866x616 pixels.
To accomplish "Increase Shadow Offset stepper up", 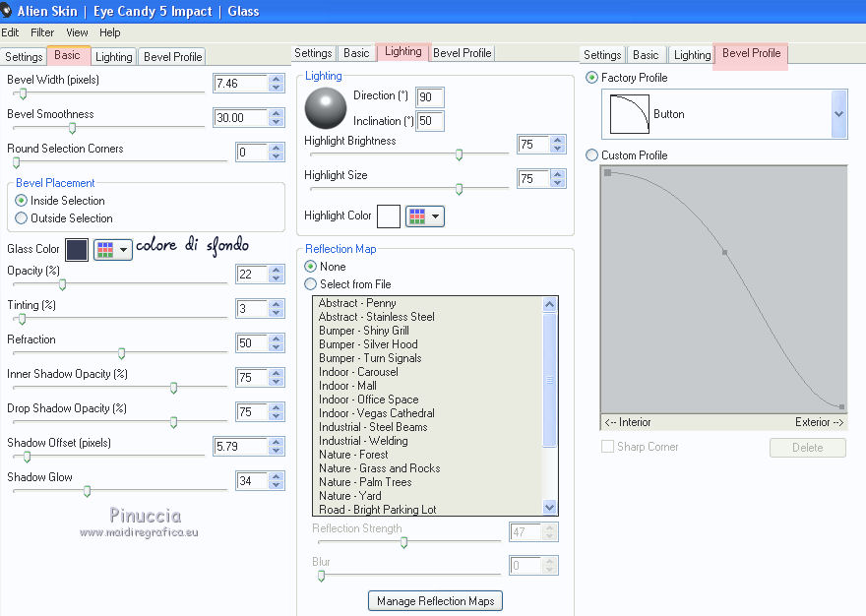I will pos(277,442).
